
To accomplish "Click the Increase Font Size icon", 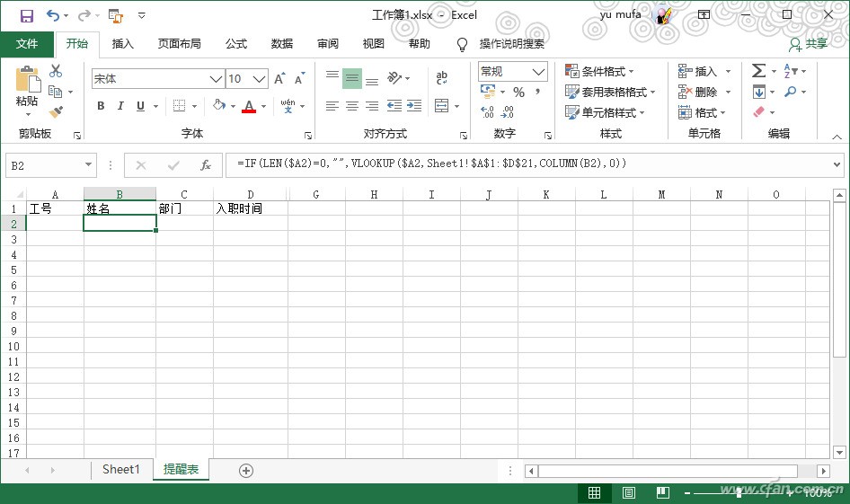I will (279, 79).
